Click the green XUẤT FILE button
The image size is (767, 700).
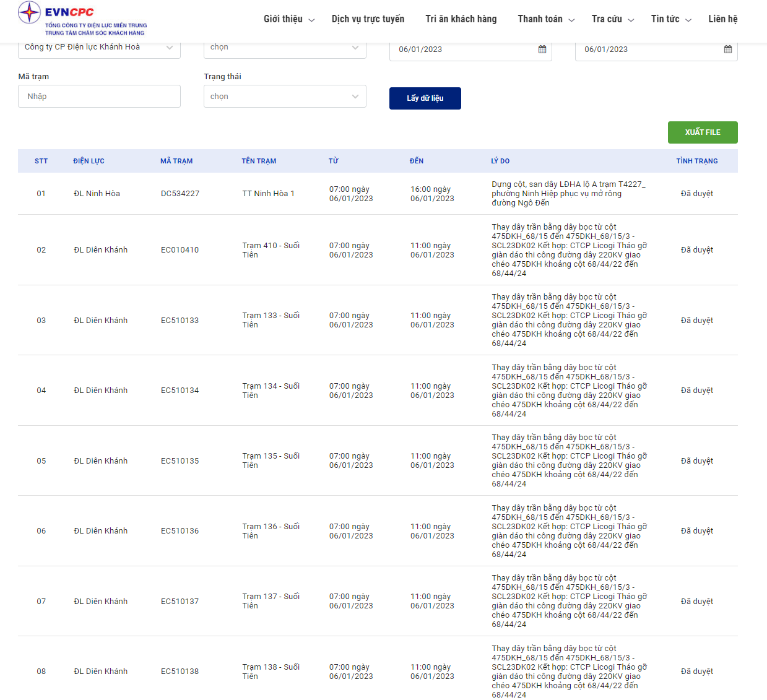[702, 132]
